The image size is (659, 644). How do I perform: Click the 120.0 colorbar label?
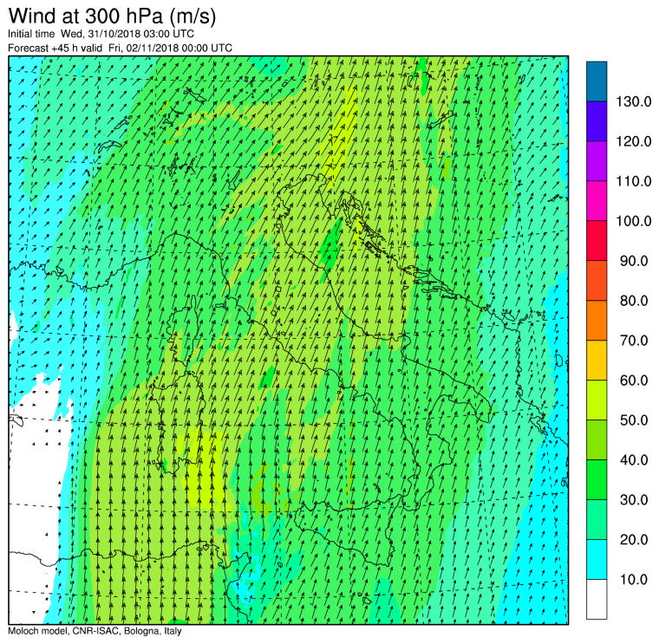(633, 141)
